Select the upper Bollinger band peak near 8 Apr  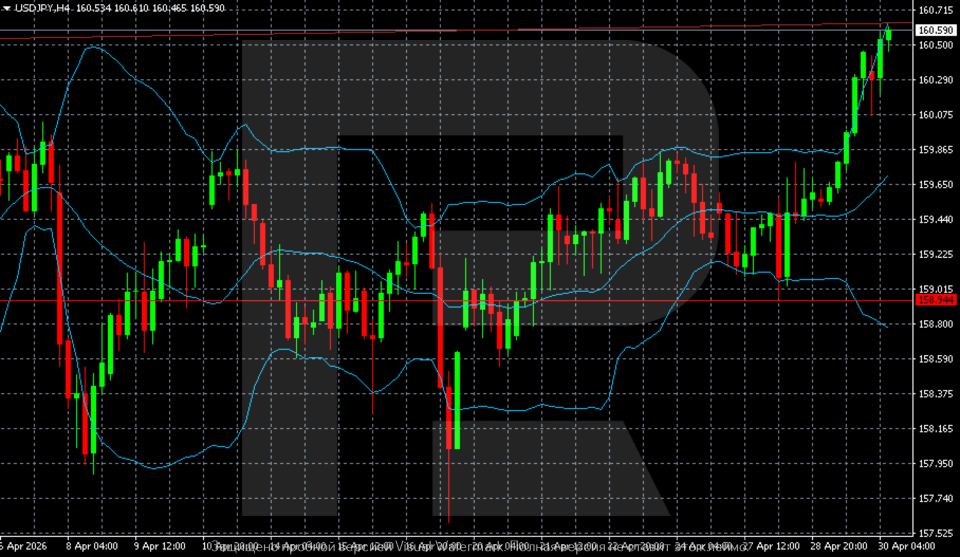click(92, 46)
